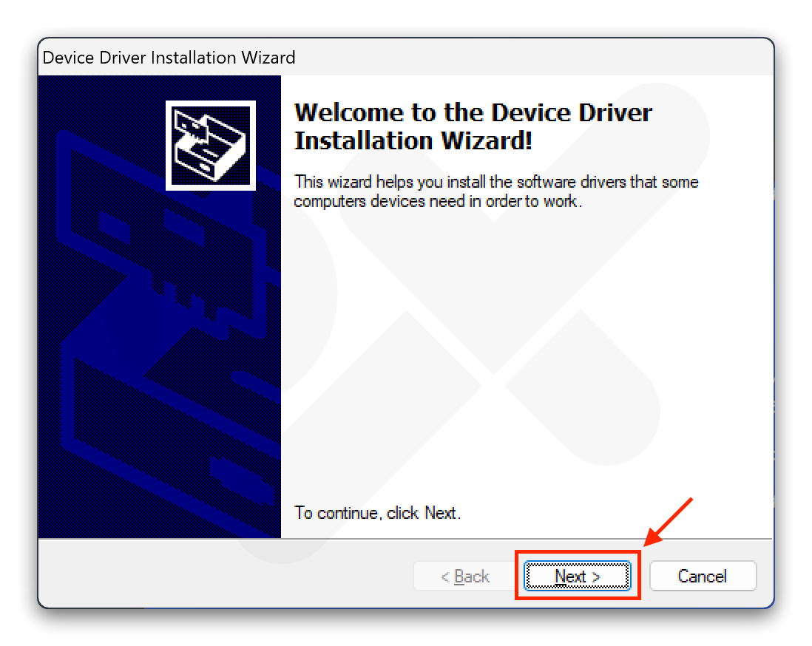
Task: Click the red arrow pointing at Next
Action: [668, 523]
